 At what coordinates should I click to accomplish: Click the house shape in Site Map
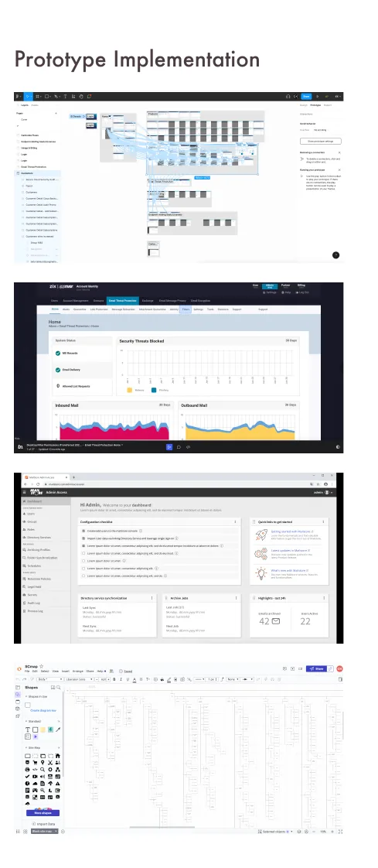57,756
